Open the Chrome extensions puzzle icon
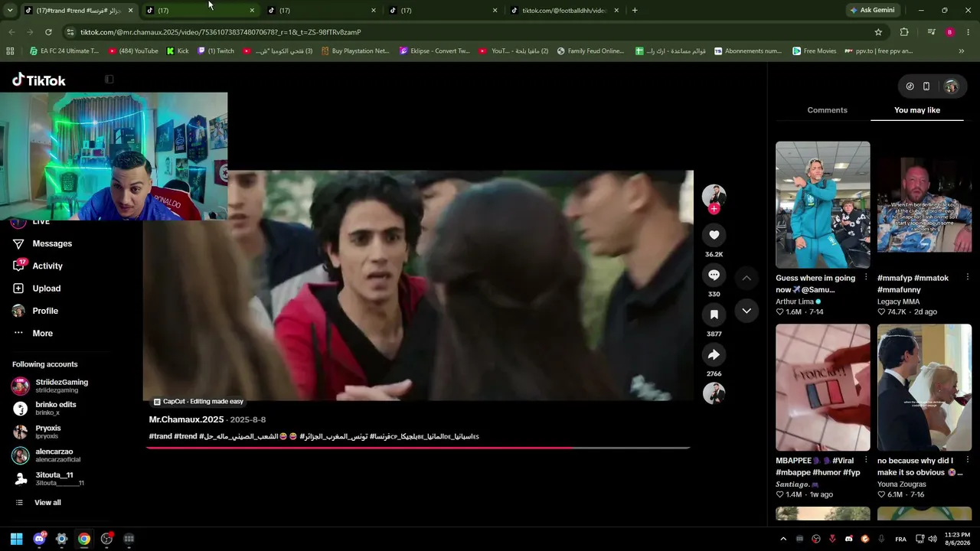This screenshot has width=980, height=551. coord(904,32)
